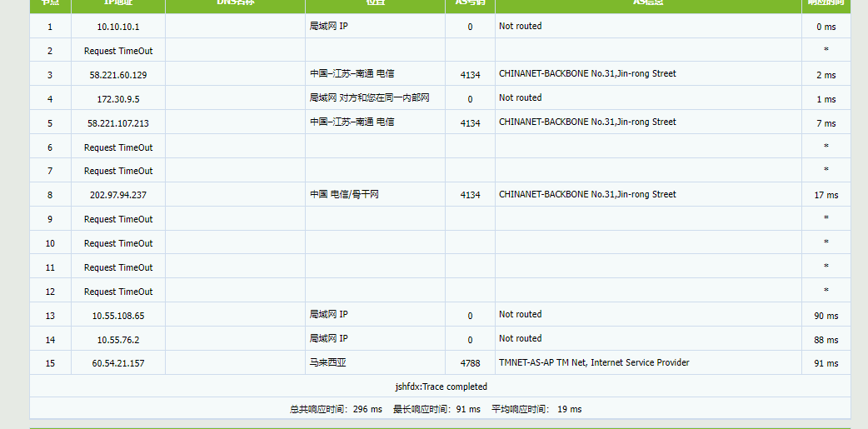Click response time 7 ms
This screenshot has height=429, width=868.
click(x=826, y=123)
